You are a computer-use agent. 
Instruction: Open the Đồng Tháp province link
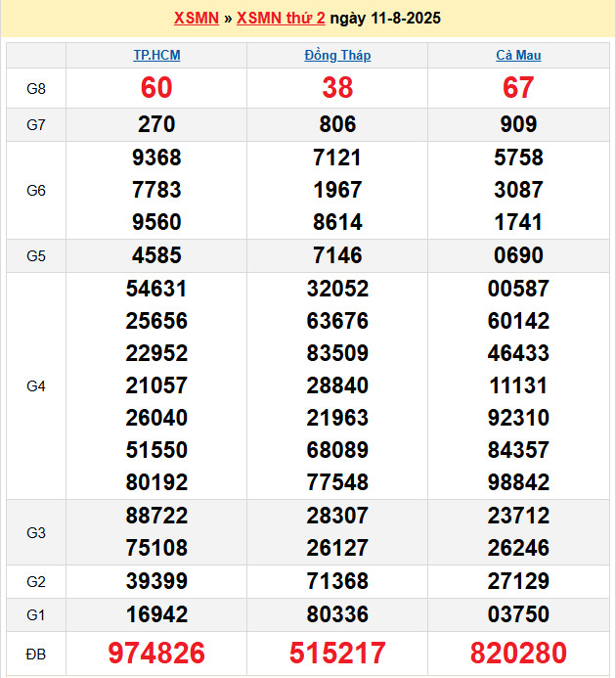pos(337,56)
